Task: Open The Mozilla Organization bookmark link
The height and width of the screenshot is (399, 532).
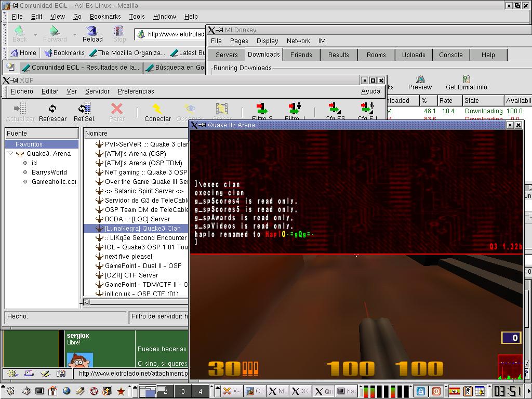Action: pos(127,53)
